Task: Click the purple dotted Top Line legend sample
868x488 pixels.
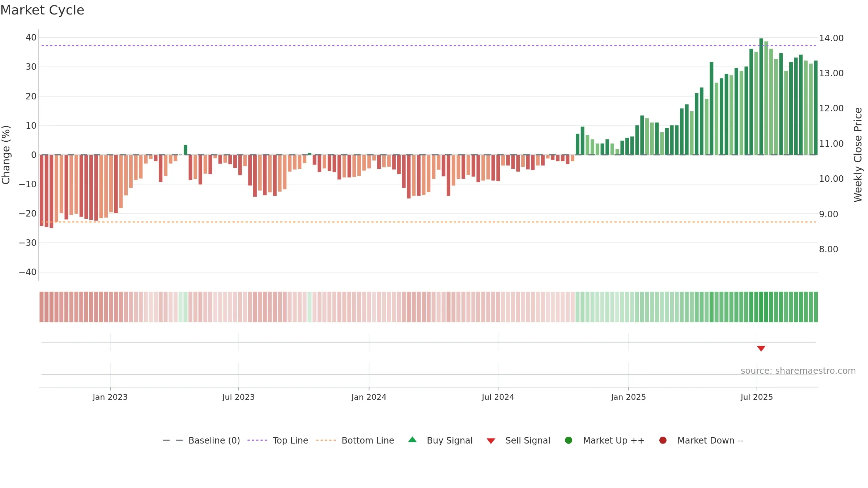Action: (257, 440)
